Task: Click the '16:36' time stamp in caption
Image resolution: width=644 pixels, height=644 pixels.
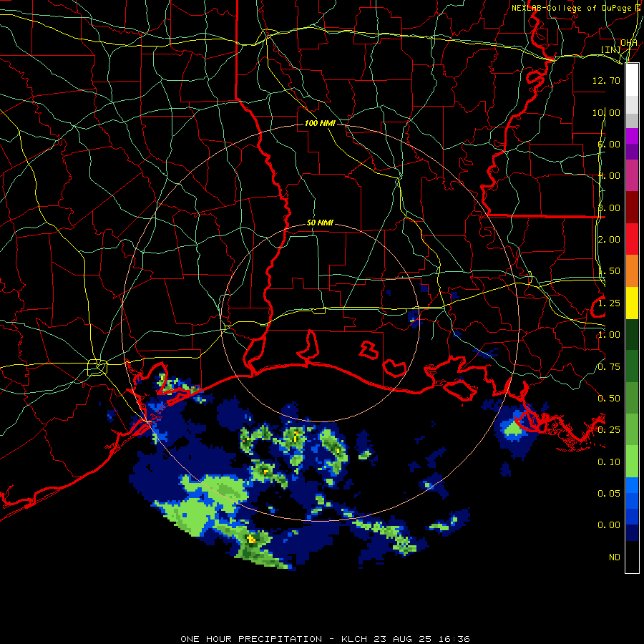Action: [x=454, y=639]
